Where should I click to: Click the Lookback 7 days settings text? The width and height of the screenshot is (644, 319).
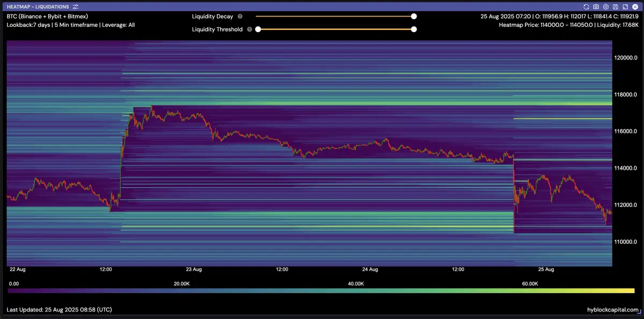(70, 25)
